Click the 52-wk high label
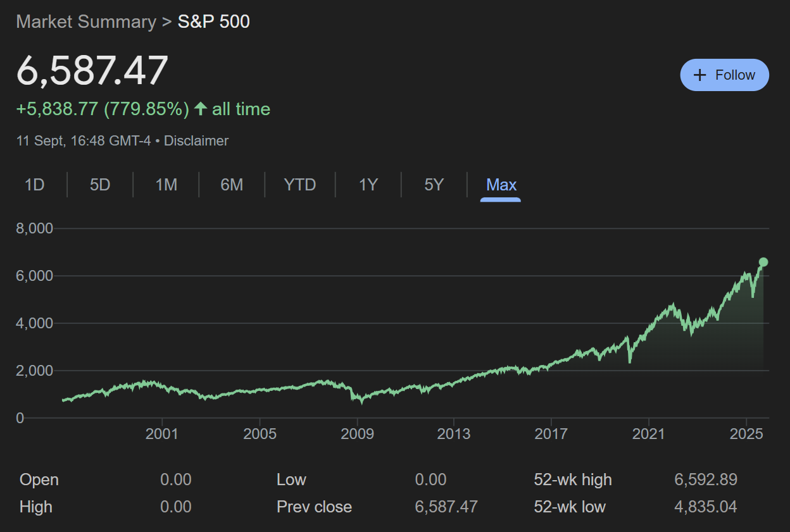The height and width of the screenshot is (532, 790). (573, 479)
